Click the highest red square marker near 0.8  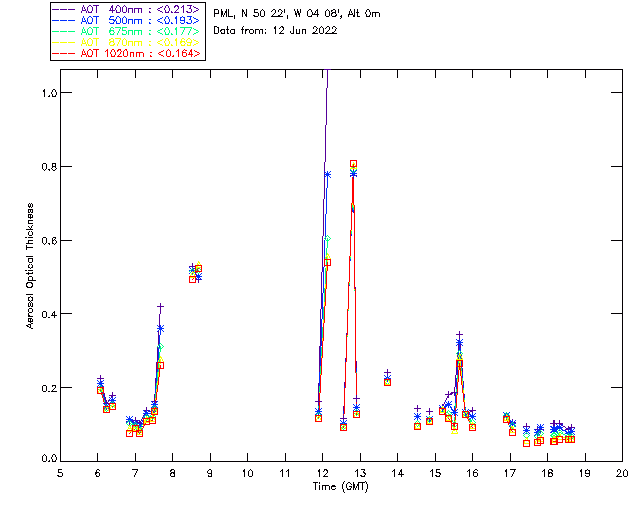pyautogui.click(x=353, y=164)
